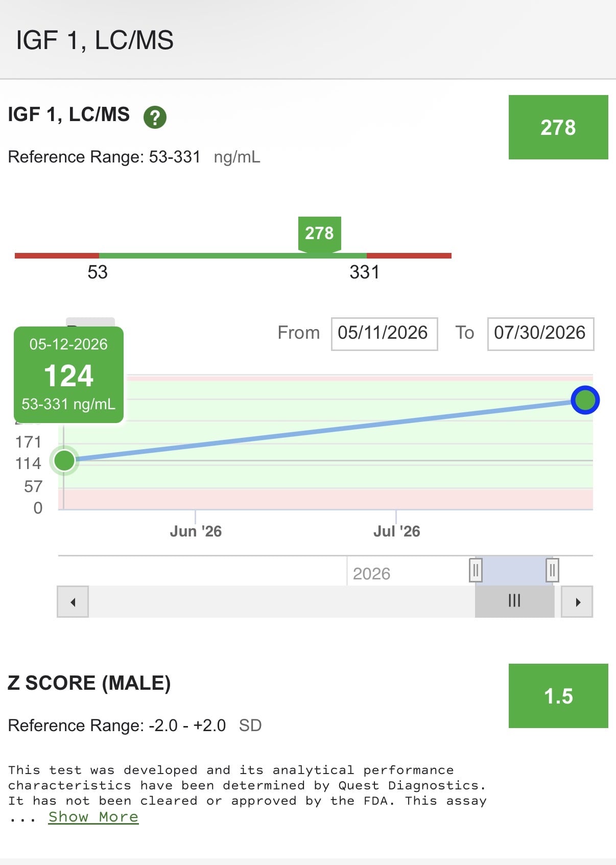Screen dimensions: 616x865
Task: Expand the note with Show More
Action: pyautogui.click(x=93, y=817)
